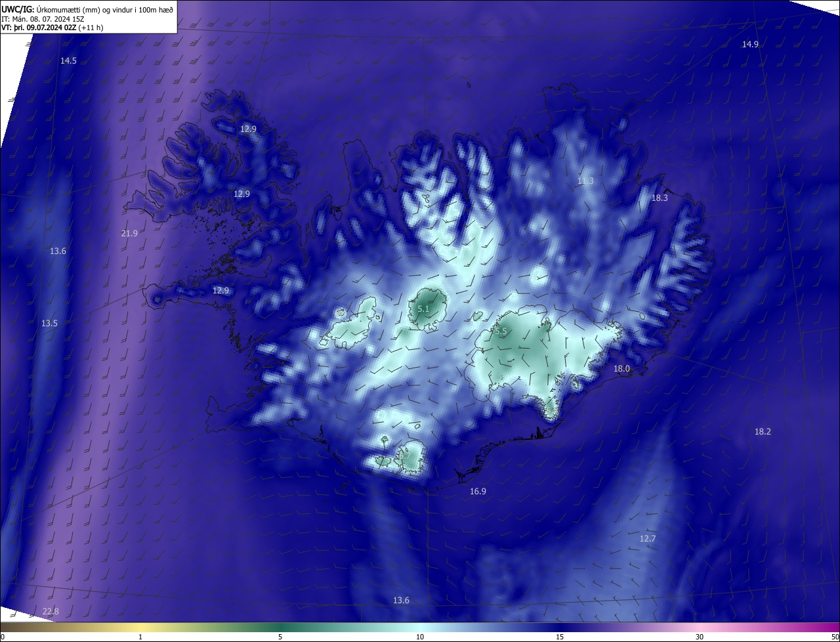Click the 22.8 value label

(x=51, y=611)
